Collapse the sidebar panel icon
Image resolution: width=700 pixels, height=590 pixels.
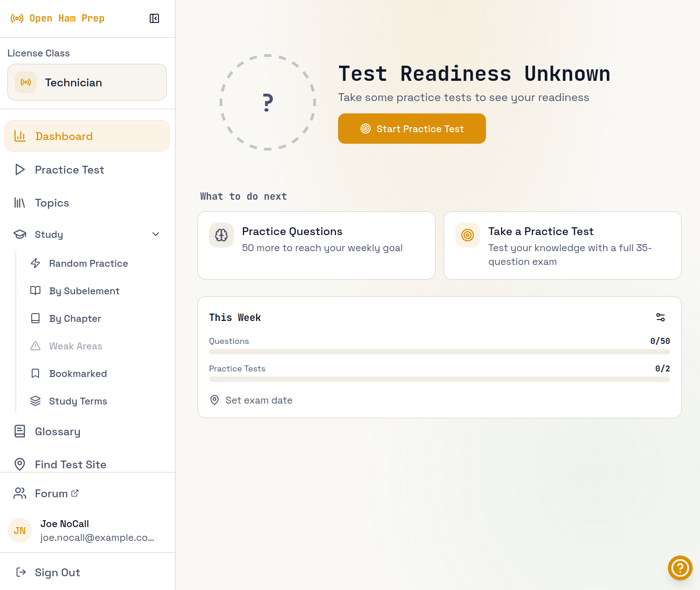click(154, 18)
